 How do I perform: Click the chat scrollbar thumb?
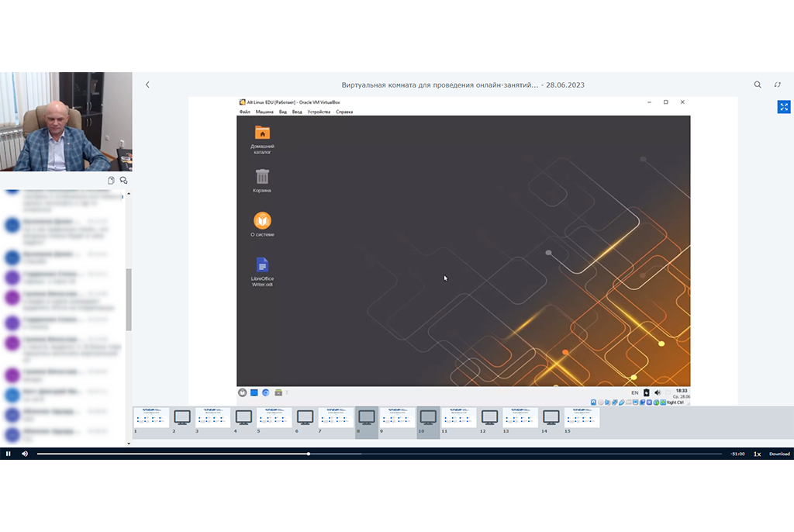pyautogui.click(x=129, y=299)
